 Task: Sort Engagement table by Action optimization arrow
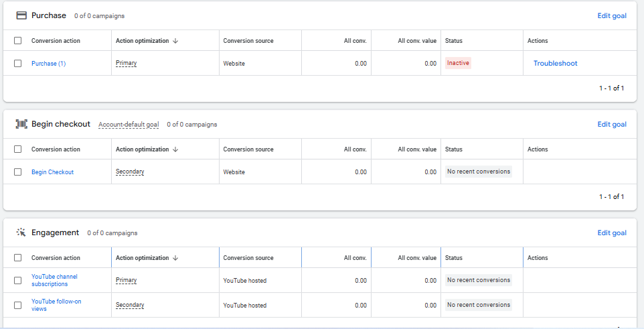point(175,258)
